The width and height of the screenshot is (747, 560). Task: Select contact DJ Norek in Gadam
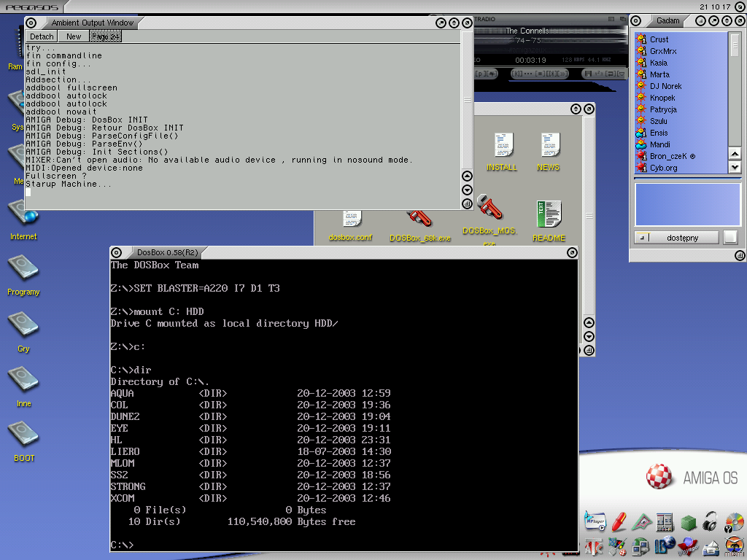681,86
